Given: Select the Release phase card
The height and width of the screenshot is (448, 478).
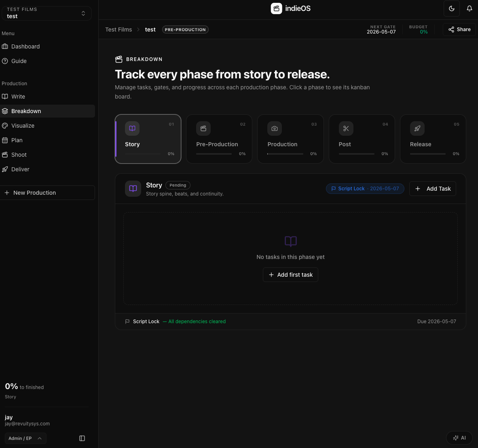Looking at the screenshot, I should (x=433, y=139).
